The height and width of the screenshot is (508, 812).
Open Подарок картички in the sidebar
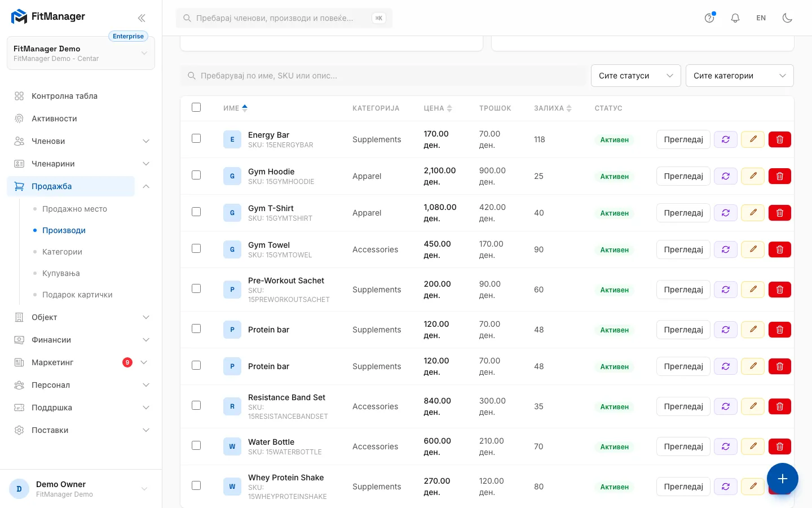pos(77,295)
